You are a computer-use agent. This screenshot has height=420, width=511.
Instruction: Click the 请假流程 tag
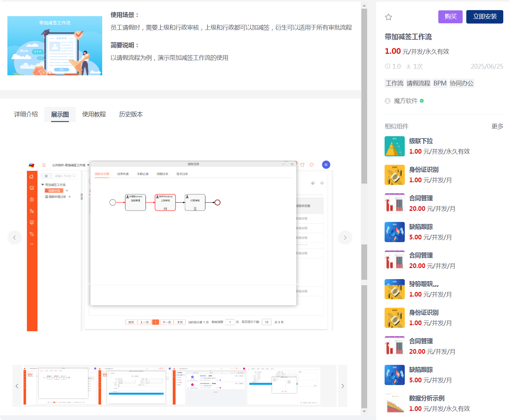[418, 83]
